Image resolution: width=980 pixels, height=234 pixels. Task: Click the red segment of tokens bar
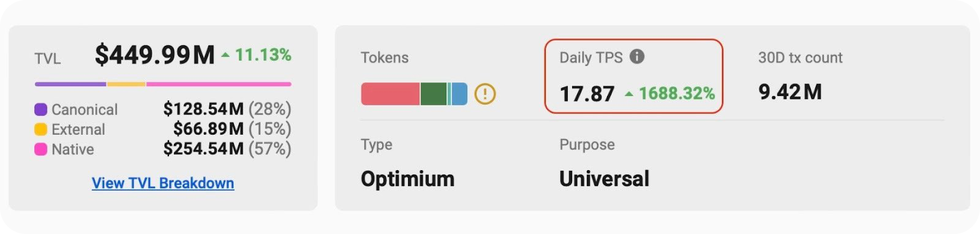point(390,94)
